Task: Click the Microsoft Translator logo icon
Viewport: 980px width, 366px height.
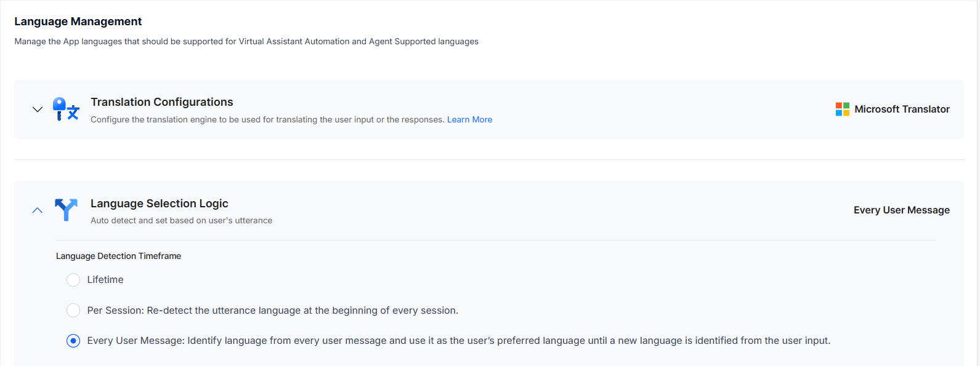Action: 843,109
